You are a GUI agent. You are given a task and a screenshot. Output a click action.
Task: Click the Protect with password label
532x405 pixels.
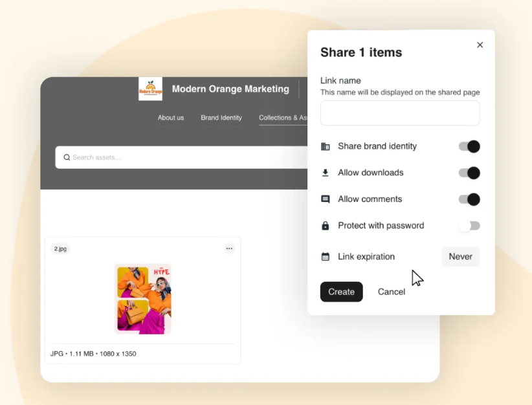coord(381,226)
